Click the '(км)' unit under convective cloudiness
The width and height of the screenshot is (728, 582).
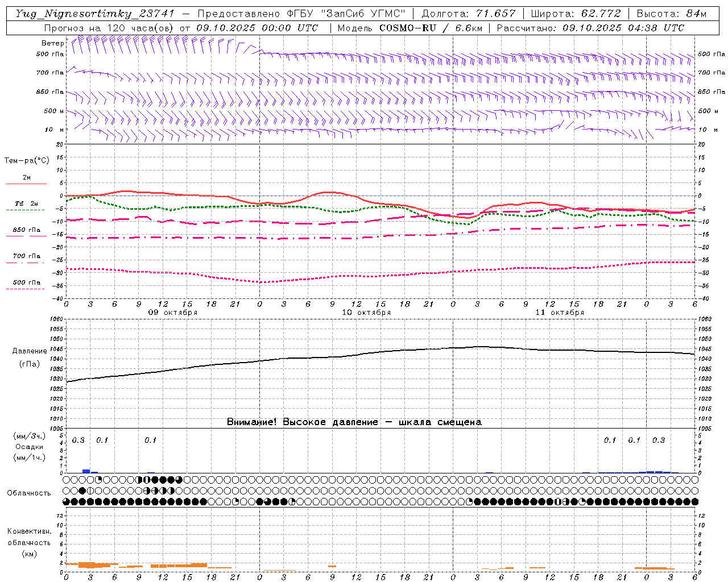click(x=29, y=554)
